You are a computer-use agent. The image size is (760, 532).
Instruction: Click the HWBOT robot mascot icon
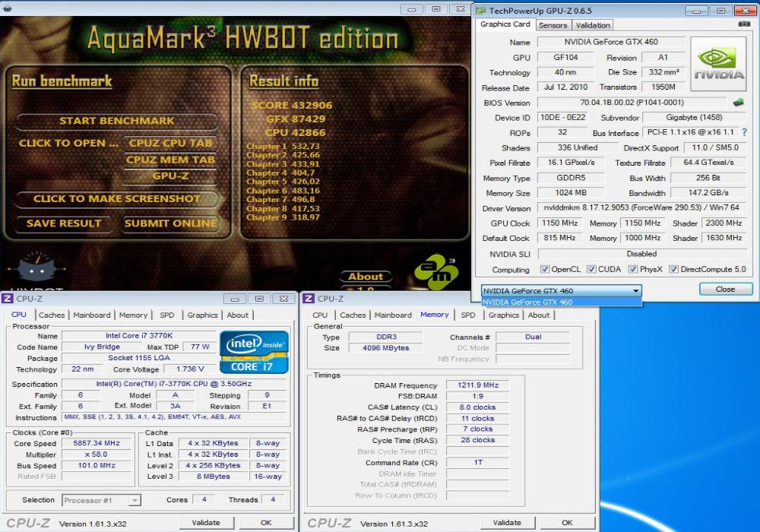pos(36,268)
